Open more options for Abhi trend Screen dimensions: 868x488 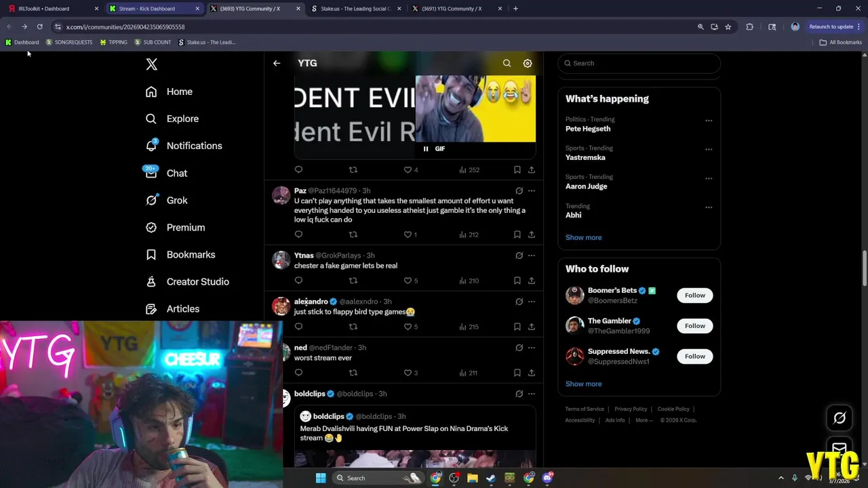coord(709,207)
